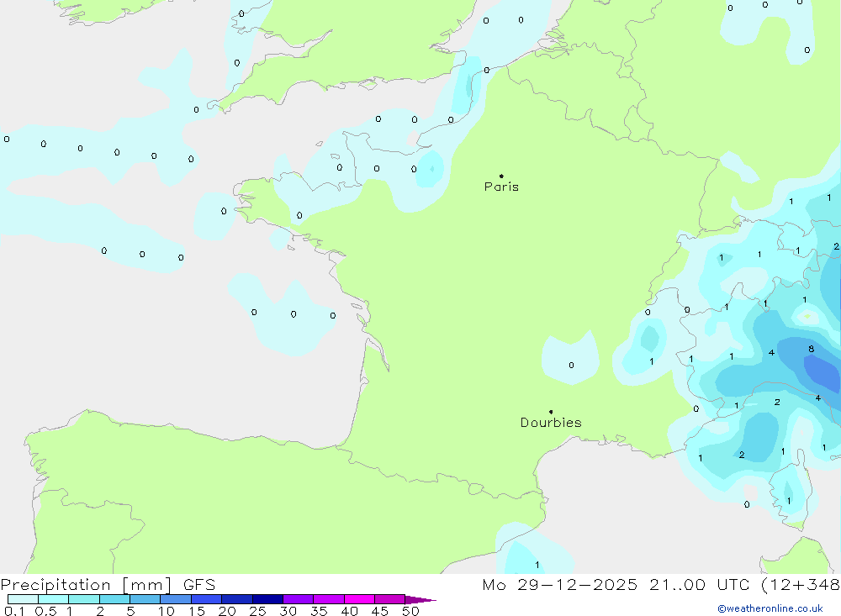The image size is (841, 616).
Task: Click the Precipitation [mm] GFS title
Action: (x=108, y=584)
